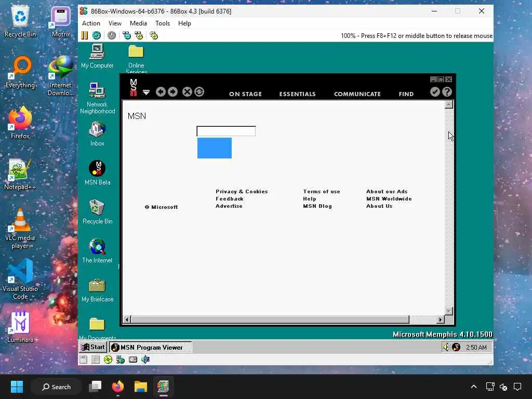This screenshot has height=399, width=532.
Task: Click the MSN viewer scroll up arrow
Action: coord(448,104)
